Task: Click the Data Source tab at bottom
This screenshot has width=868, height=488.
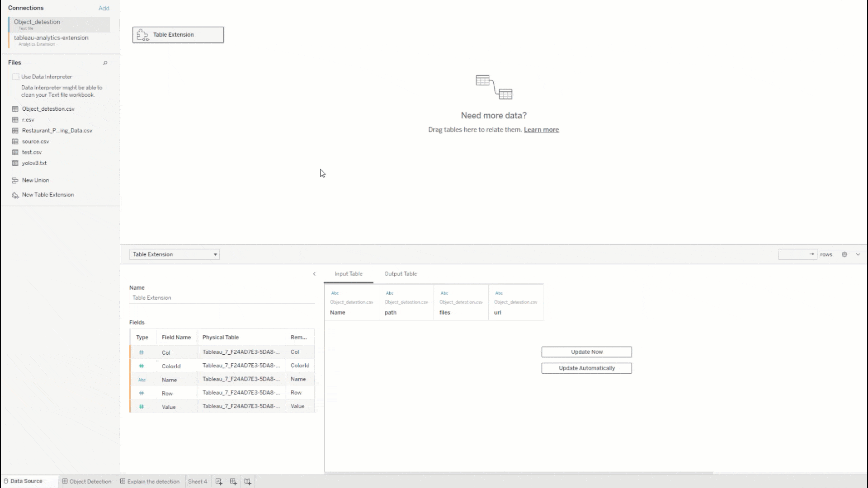Action: pos(26,481)
